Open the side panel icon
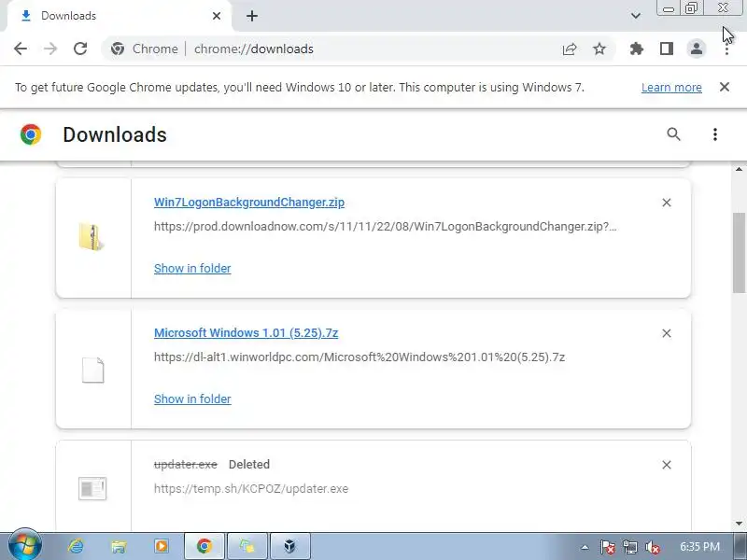Image resolution: width=747 pixels, height=560 pixels. (667, 49)
